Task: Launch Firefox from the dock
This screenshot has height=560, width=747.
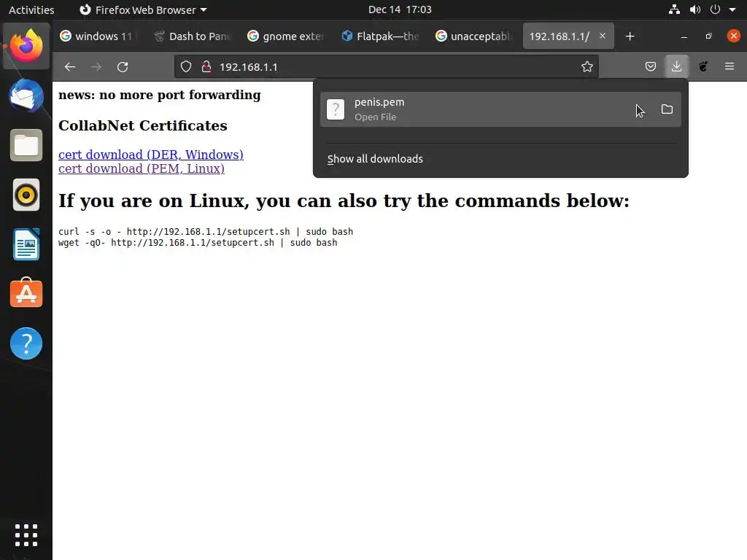Action: click(26, 46)
